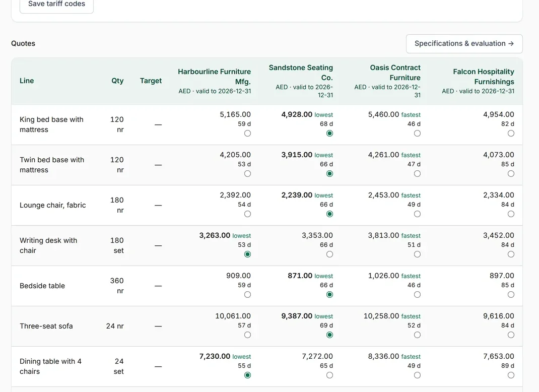Select Harbourline quote for Twin bed base

click(247, 174)
